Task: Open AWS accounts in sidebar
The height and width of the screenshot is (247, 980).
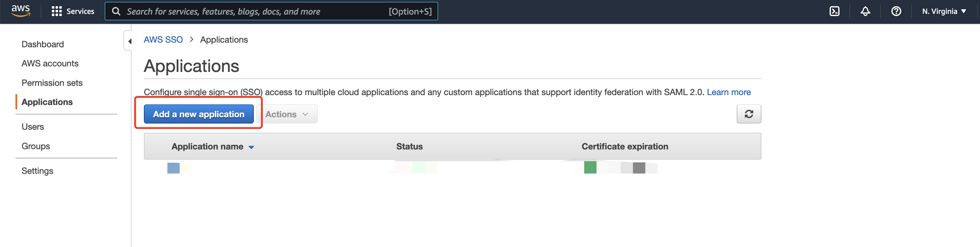Action: point(50,64)
